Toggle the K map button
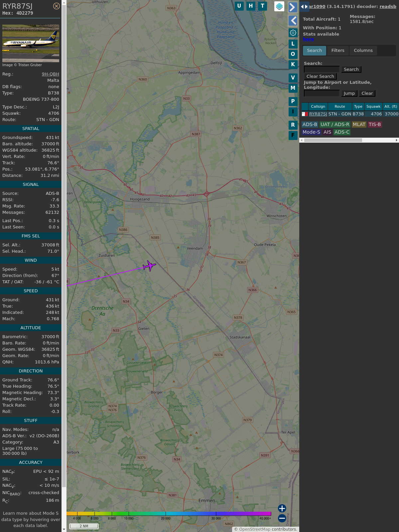 click(x=293, y=64)
